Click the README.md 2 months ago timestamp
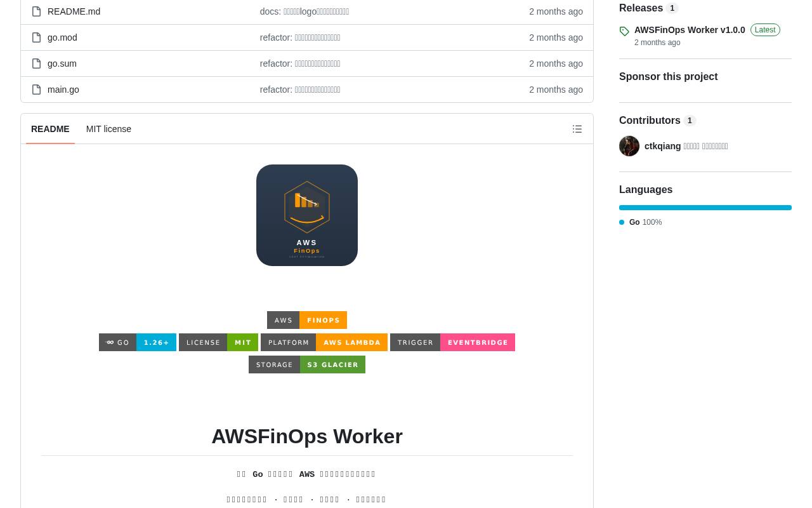Viewport: 812px width, 508px height. point(556,11)
